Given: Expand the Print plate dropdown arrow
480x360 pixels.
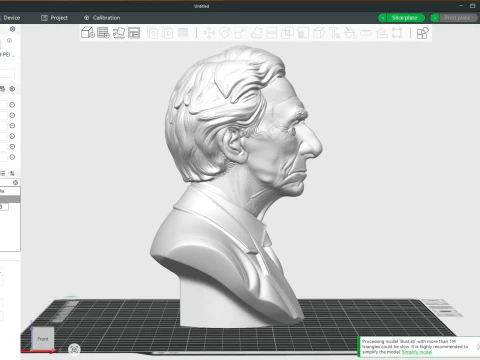Looking at the screenshot, I should click(435, 18).
